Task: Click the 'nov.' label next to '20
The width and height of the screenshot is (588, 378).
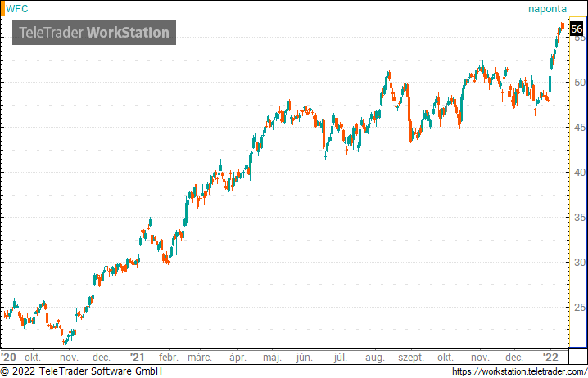Action: coord(69,358)
